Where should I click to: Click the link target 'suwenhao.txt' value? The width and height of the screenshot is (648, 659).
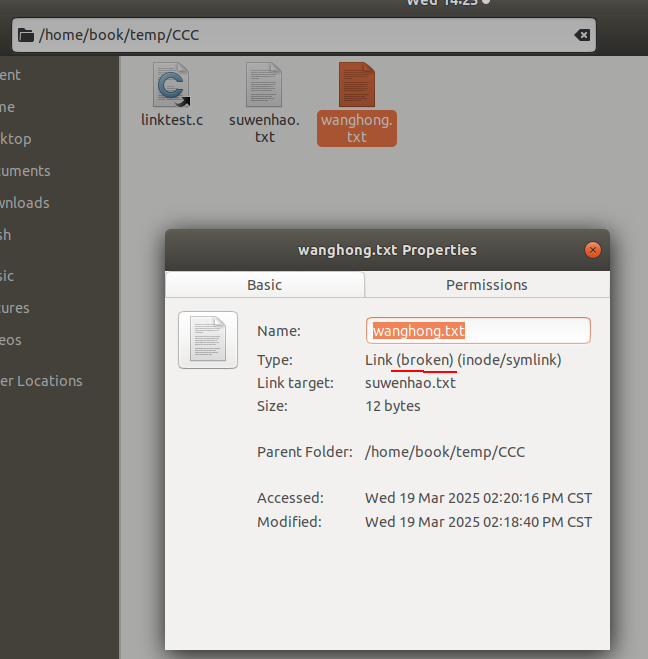410,383
